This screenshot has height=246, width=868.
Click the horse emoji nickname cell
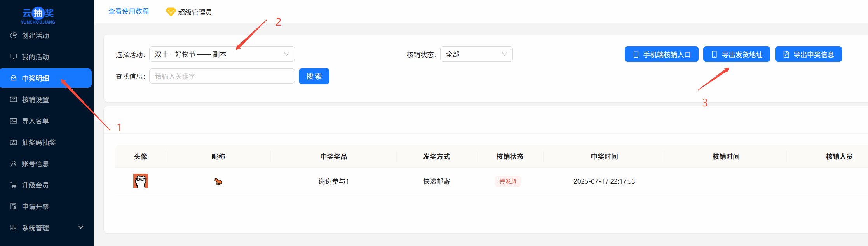pos(218,181)
